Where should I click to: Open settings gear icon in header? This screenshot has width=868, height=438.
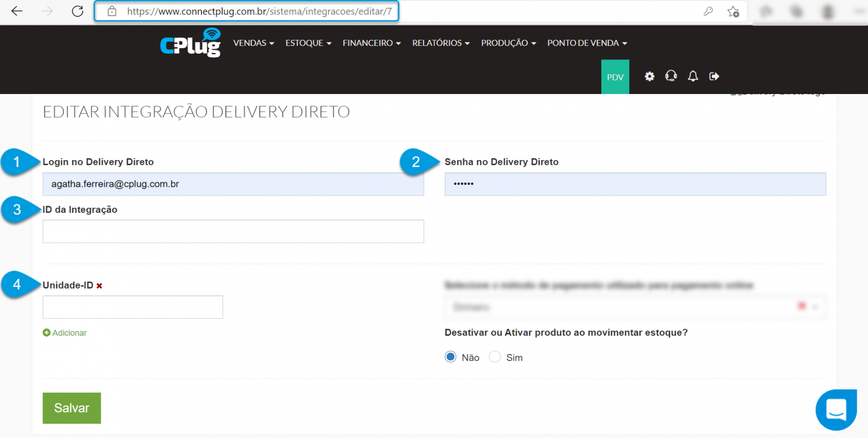(x=649, y=76)
